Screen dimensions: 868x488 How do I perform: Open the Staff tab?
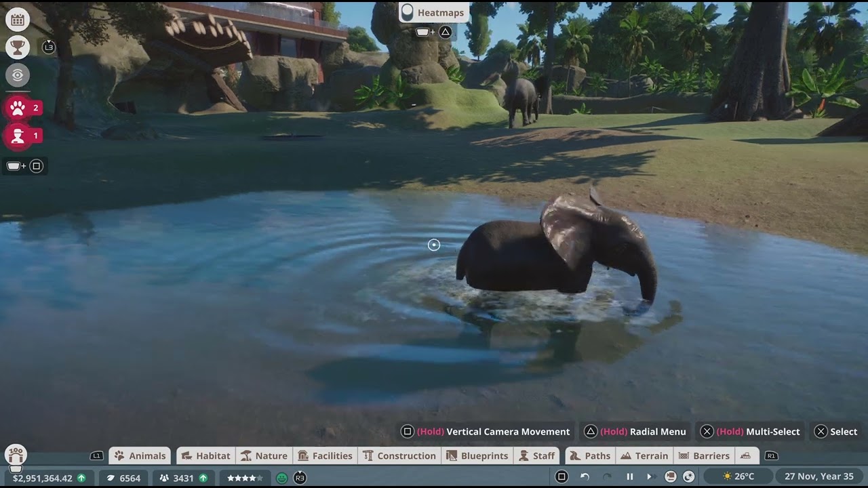click(536, 455)
